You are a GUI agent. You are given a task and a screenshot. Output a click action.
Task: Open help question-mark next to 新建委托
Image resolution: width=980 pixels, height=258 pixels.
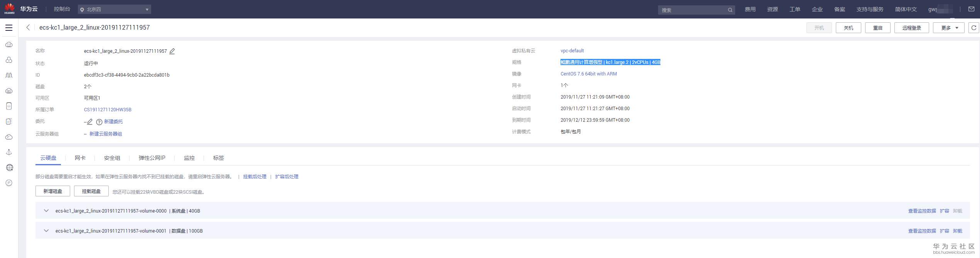pyautogui.click(x=99, y=122)
